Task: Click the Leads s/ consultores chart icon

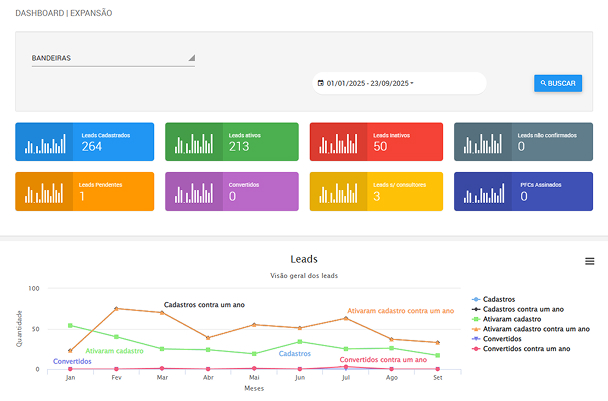Action: 338,191
